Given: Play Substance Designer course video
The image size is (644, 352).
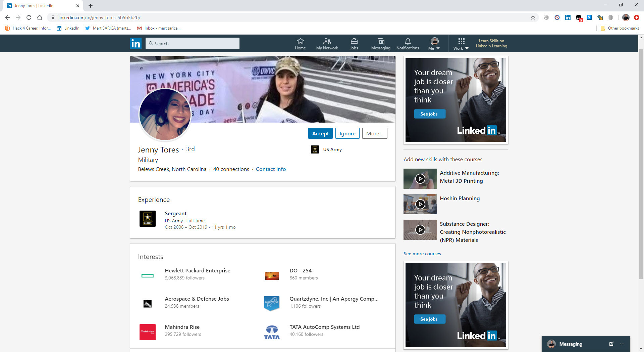Looking at the screenshot, I should point(420,230).
